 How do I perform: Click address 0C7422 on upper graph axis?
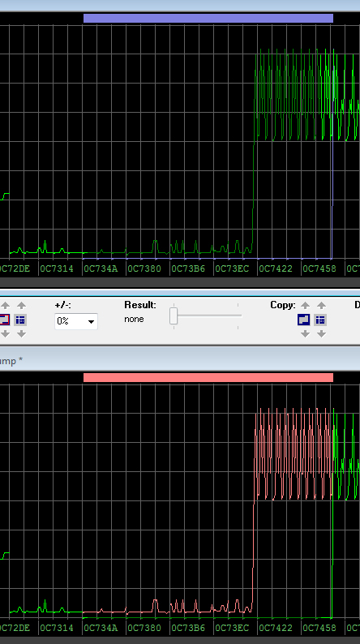pos(276,268)
